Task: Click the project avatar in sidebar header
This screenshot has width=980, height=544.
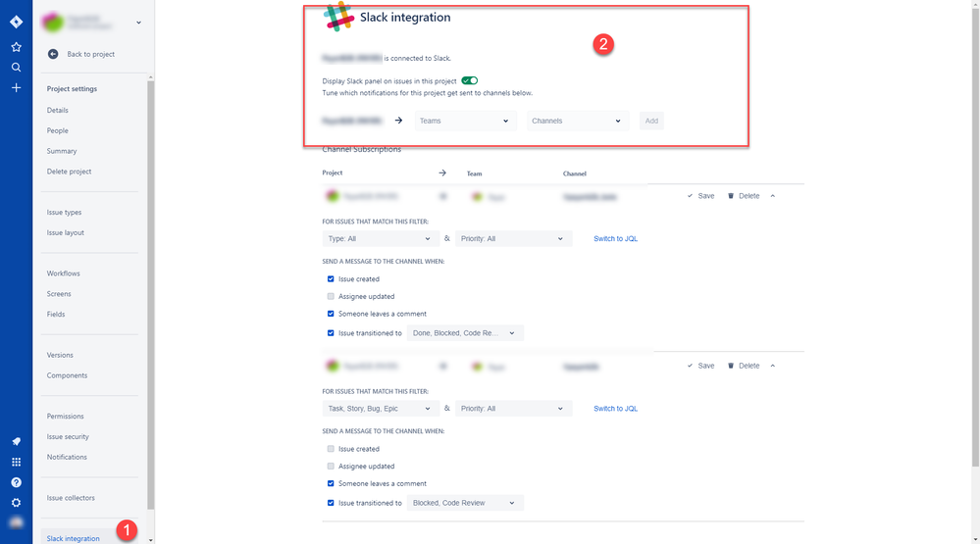Action: click(x=53, y=23)
